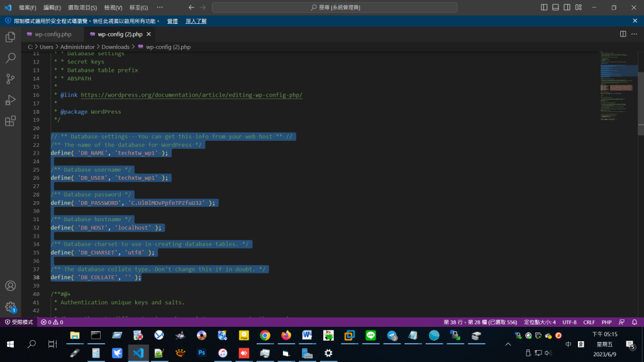Image resolution: width=644 pixels, height=362 pixels.
Task: Open the Search view in activity bar
Action: [x=10, y=58]
